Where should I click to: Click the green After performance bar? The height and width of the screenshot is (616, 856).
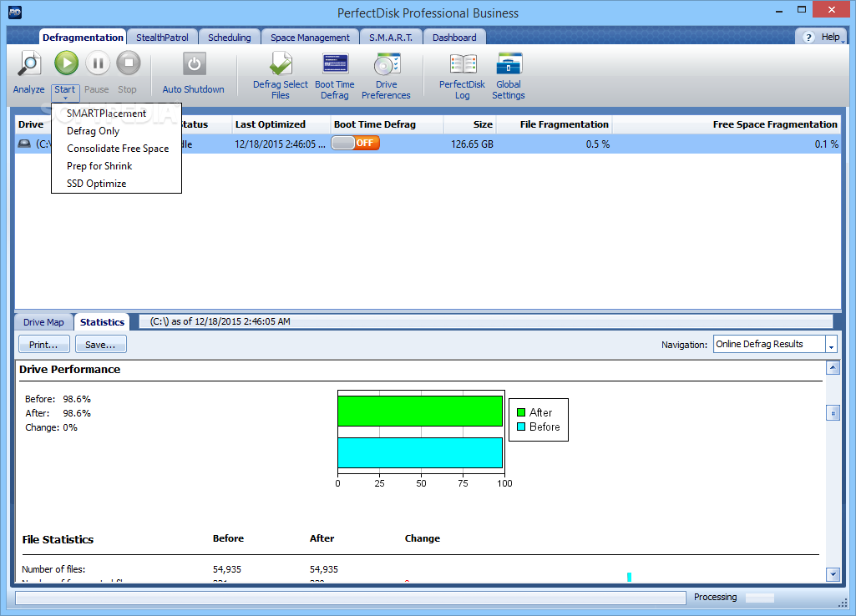coord(420,411)
